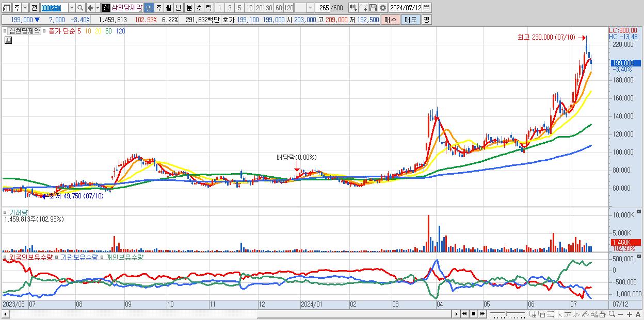Click the 매수 buy button
This screenshot has height=320, width=644.
pos(391,20)
